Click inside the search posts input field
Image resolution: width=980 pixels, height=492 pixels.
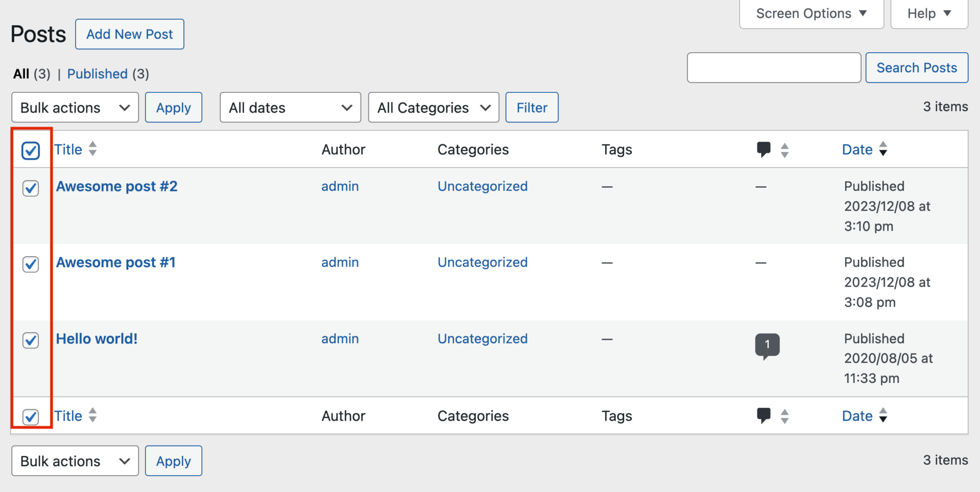pos(773,67)
